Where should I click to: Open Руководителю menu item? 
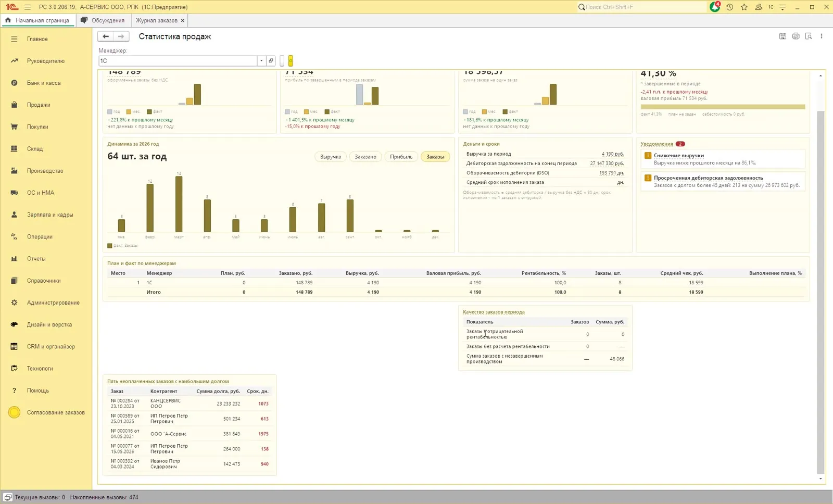pos(46,61)
